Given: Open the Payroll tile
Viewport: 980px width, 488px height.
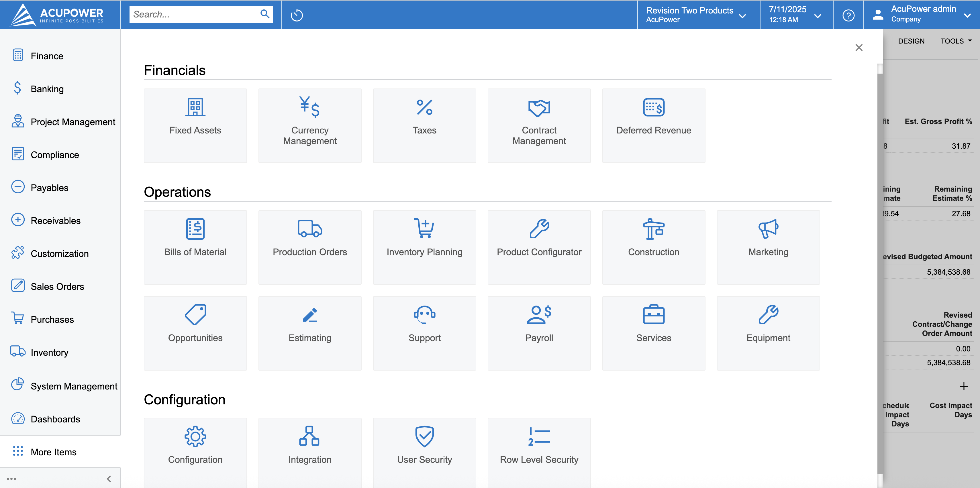Looking at the screenshot, I should (x=539, y=333).
